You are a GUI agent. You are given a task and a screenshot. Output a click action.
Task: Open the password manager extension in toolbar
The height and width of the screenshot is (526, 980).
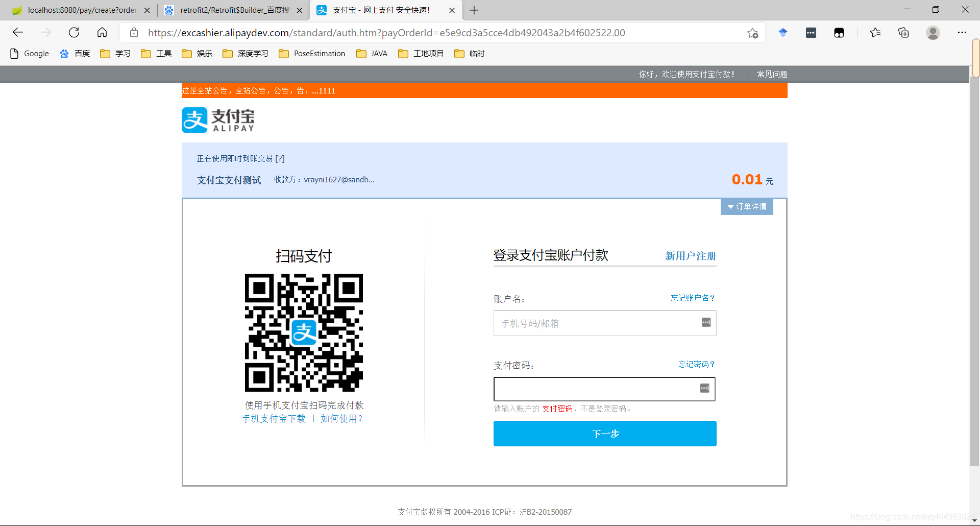[x=811, y=33]
